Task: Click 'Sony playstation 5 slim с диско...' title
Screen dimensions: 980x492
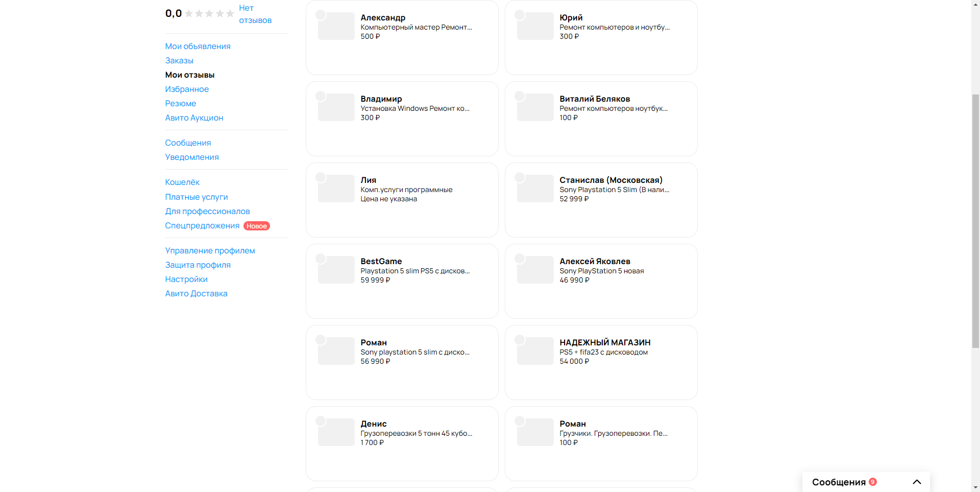Action: 415,353
